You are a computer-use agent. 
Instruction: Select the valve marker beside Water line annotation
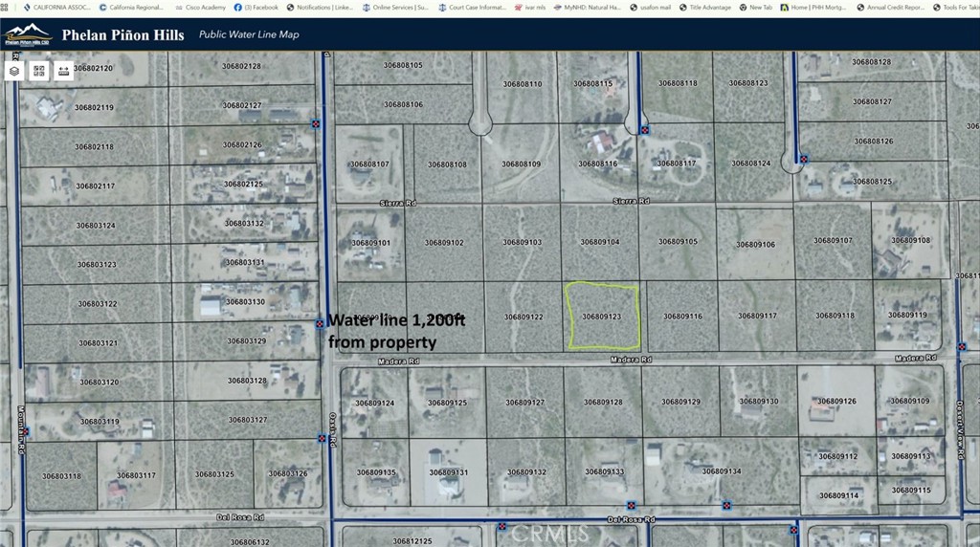(320, 324)
